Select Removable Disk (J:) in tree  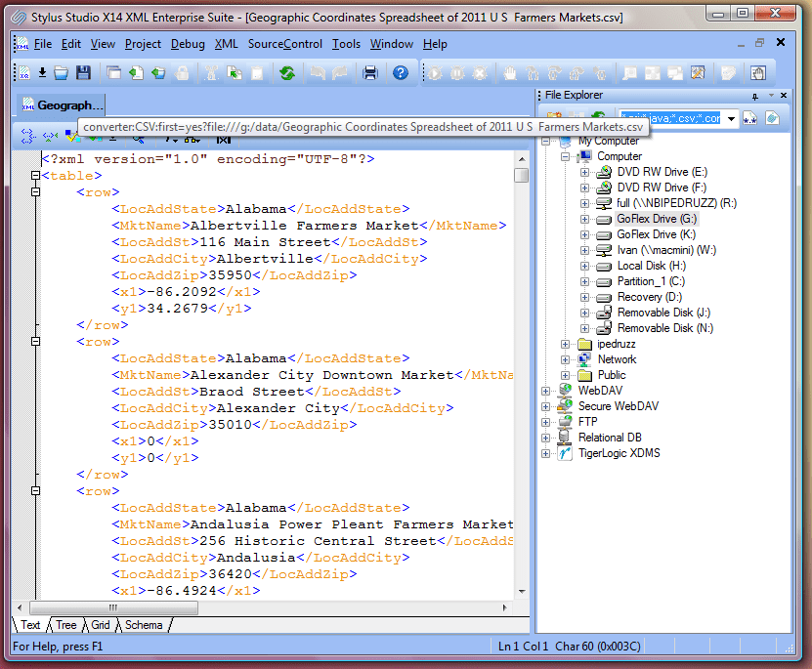pyautogui.click(x=663, y=314)
